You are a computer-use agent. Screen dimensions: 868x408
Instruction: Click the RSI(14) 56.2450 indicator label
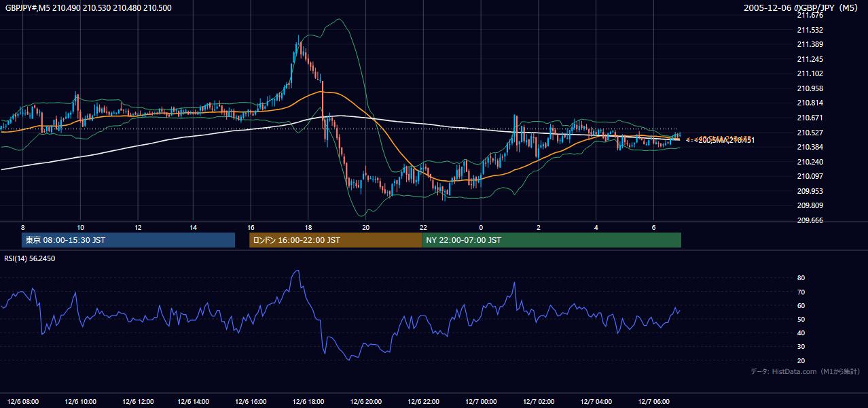coord(30,258)
